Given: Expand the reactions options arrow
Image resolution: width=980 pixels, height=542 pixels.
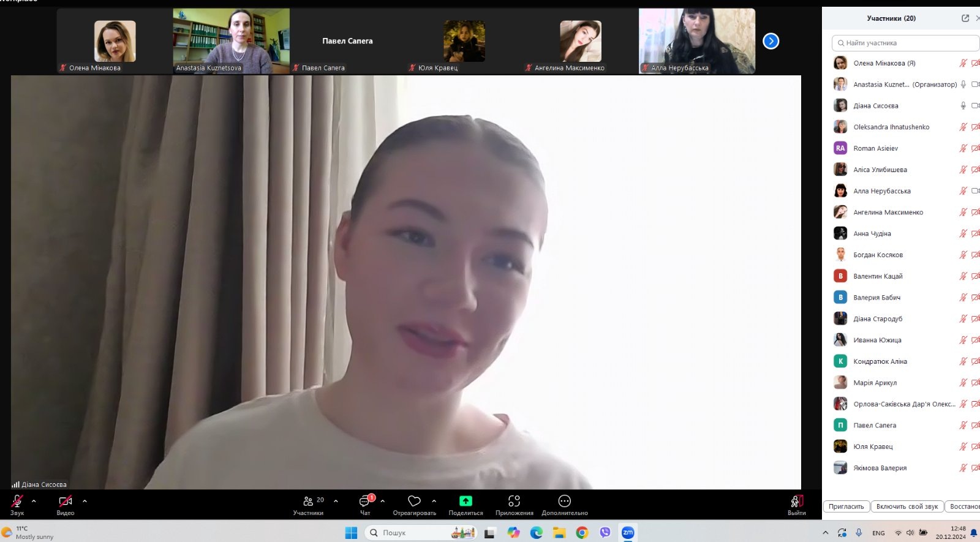Looking at the screenshot, I should pyautogui.click(x=434, y=501).
